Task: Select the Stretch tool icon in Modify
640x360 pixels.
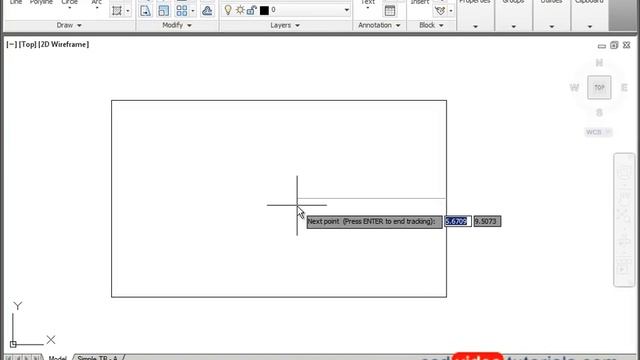Action: [145, 11]
